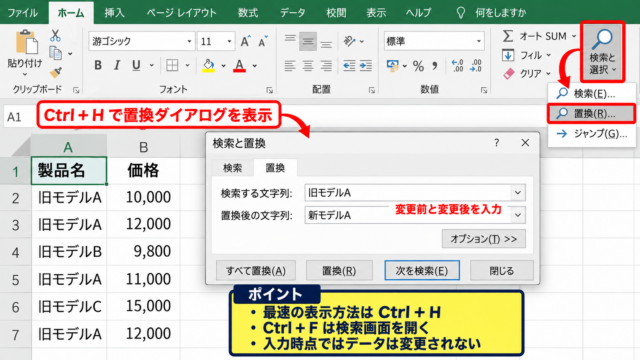Switch to the ページ レイアウト tab
Image resolution: width=640 pixels, height=360 pixels.
coord(182,13)
